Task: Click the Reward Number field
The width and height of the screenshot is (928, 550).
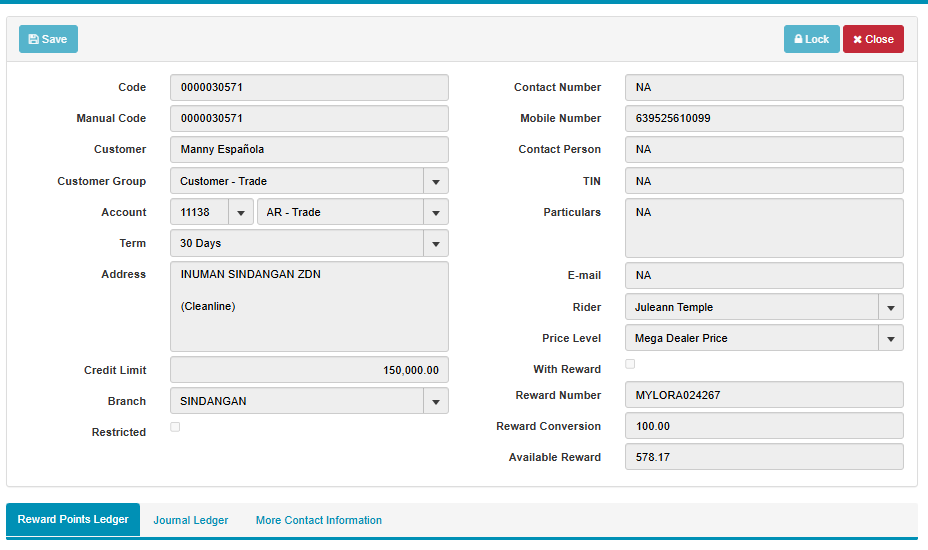Action: [764, 395]
